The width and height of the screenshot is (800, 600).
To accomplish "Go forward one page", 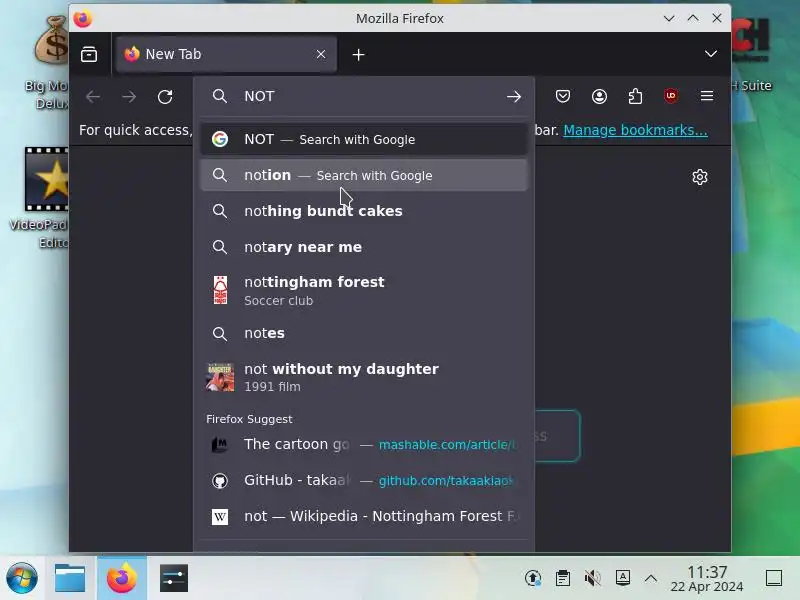I will click(129, 96).
